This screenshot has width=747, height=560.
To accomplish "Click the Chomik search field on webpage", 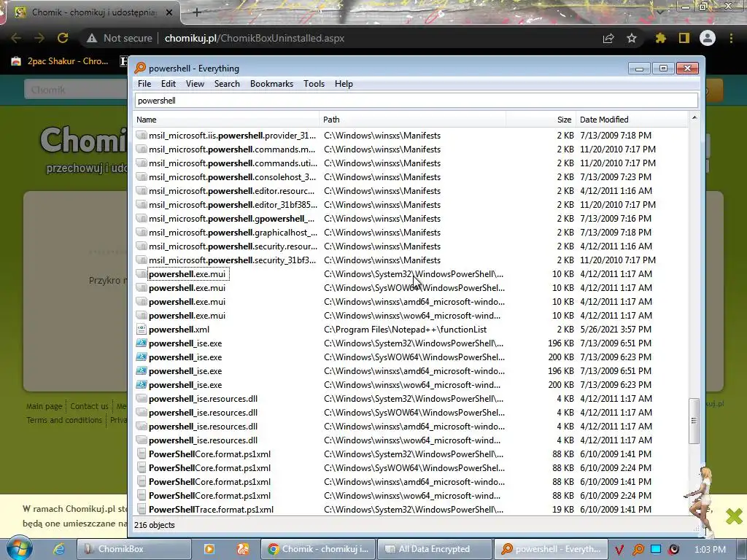I will pyautogui.click(x=76, y=90).
